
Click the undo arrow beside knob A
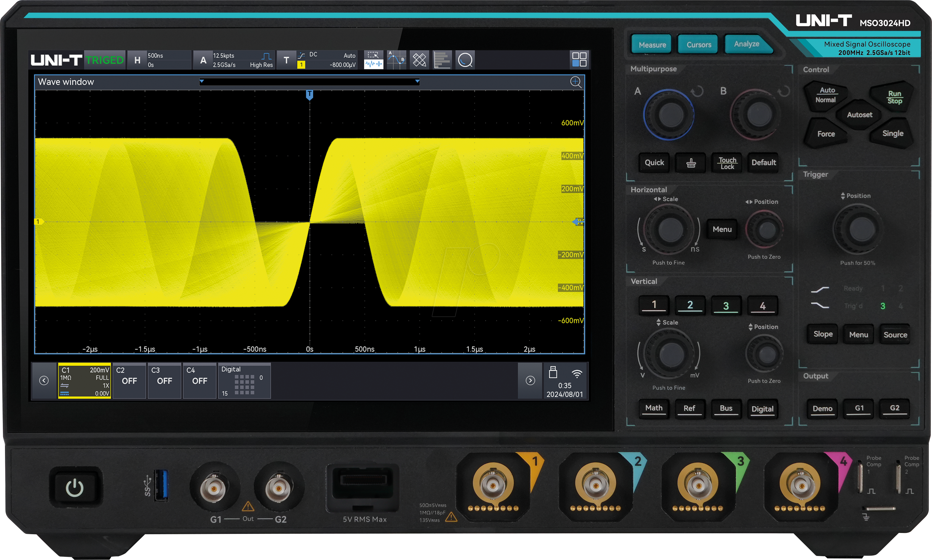pyautogui.click(x=697, y=91)
